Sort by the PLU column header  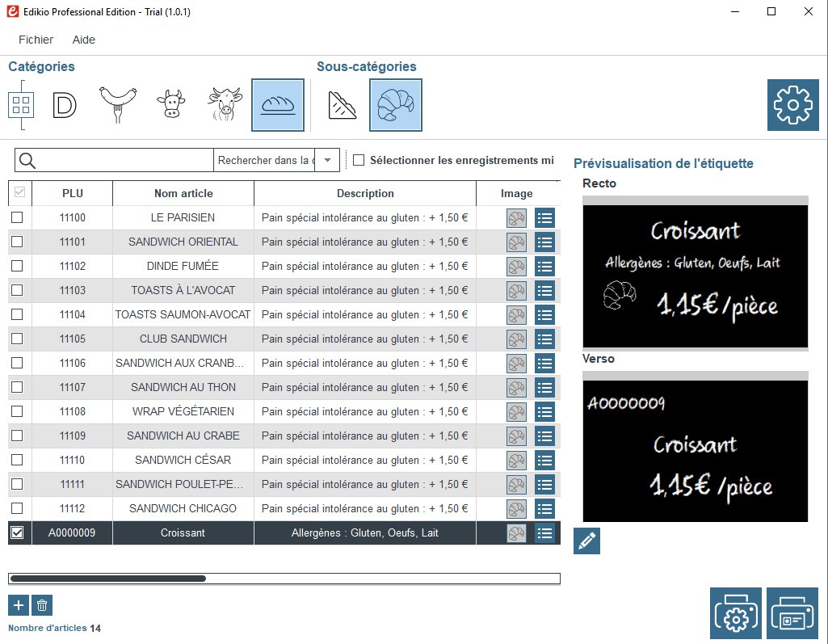[x=72, y=193]
